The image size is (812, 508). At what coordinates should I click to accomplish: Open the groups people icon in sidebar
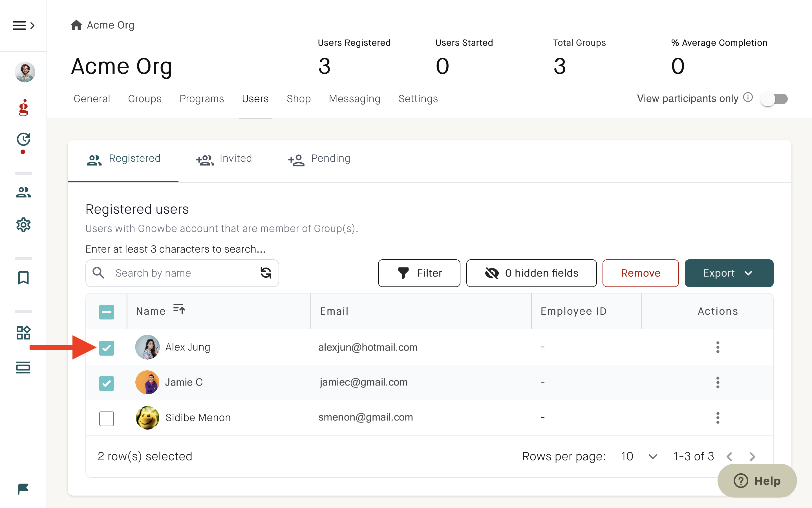pyautogui.click(x=23, y=192)
